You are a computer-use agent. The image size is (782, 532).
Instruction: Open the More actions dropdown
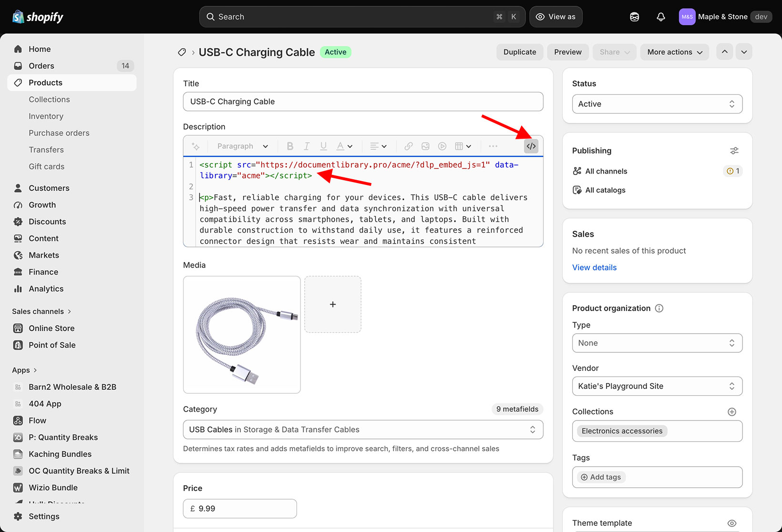pyautogui.click(x=675, y=52)
